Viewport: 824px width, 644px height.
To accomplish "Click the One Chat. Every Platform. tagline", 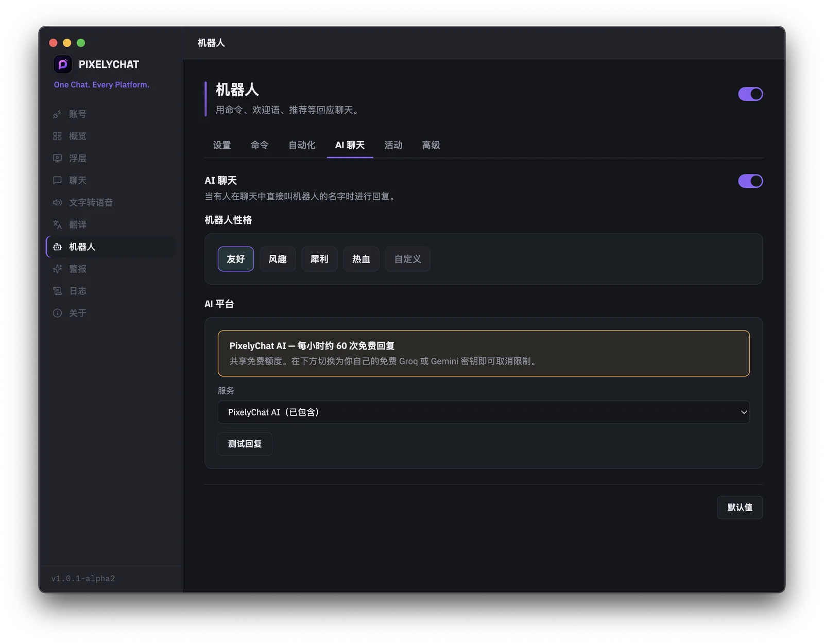I will pos(101,85).
